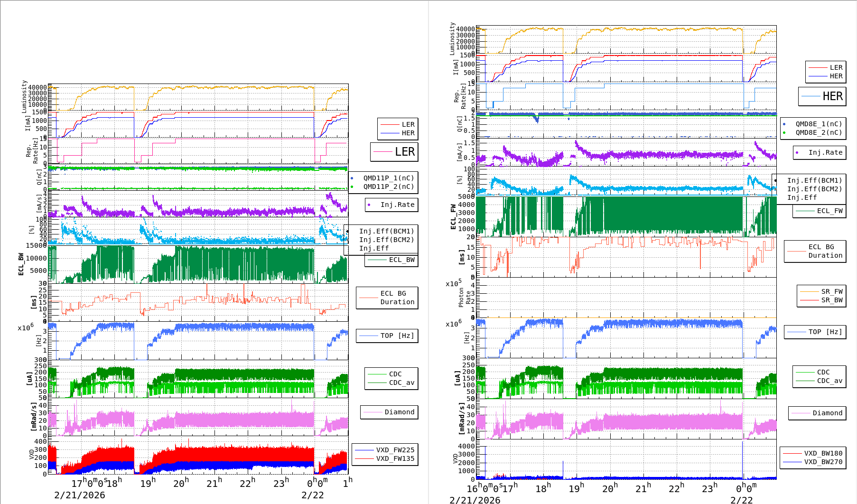Click the red VXD_FW135 legend line
857x504 pixels.
[x=364, y=458]
